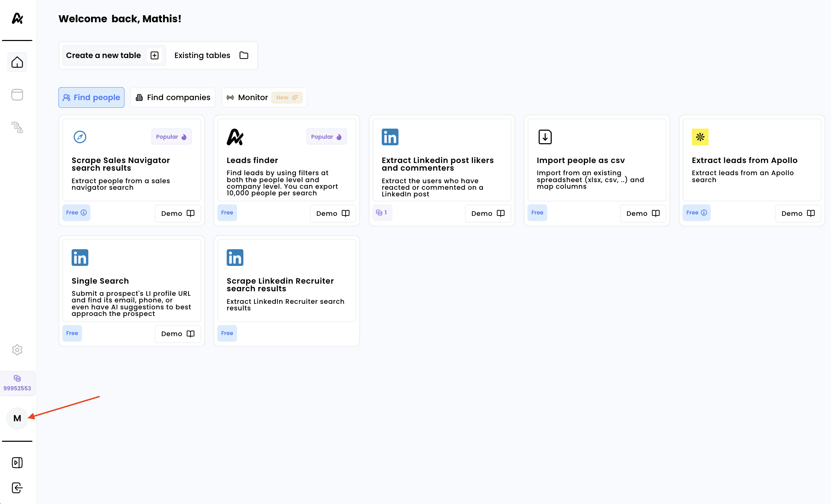831x504 pixels.
Task: Open the Home icon in sidebar
Action: tap(17, 62)
